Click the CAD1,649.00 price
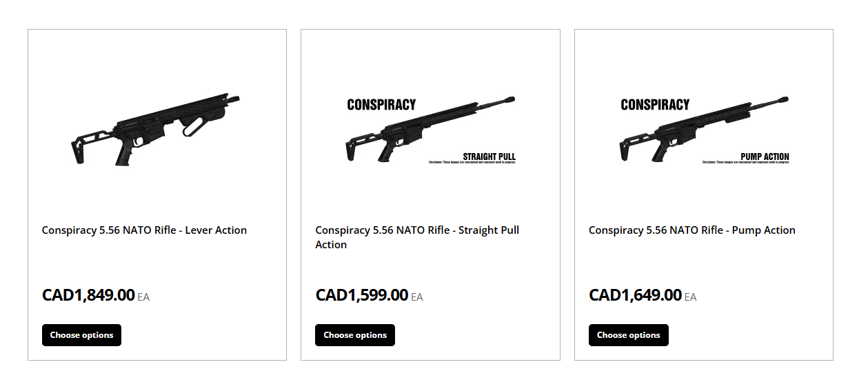Screen dimensions: 868x371 (x=635, y=295)
